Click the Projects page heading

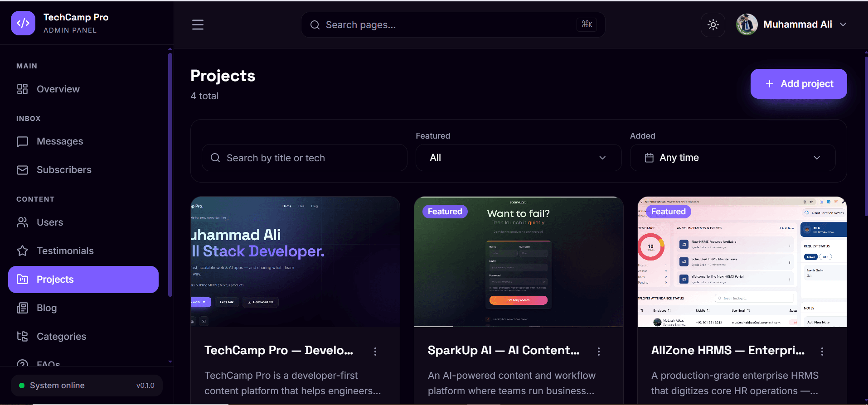pyautogui.click(x=223, y=76)
